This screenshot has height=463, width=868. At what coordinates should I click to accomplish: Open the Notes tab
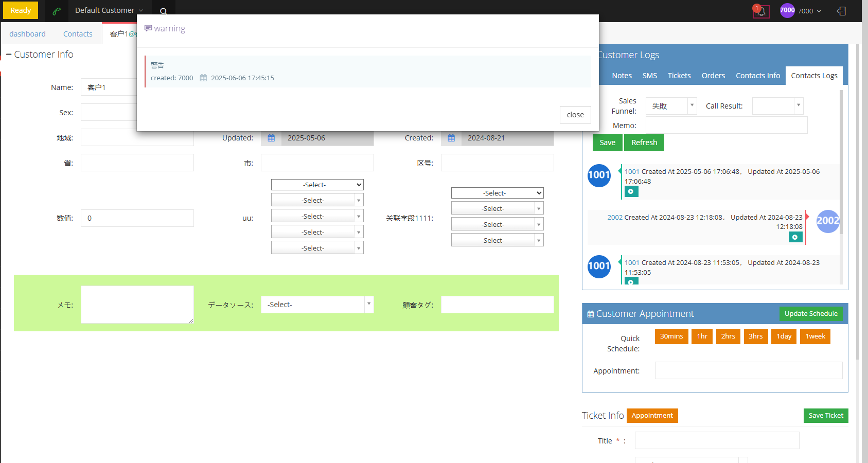point(622,76)
